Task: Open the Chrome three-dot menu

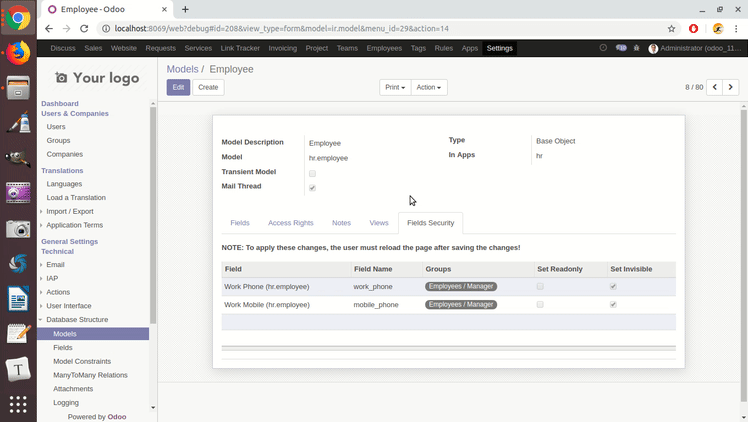Action: coord(736,29)
